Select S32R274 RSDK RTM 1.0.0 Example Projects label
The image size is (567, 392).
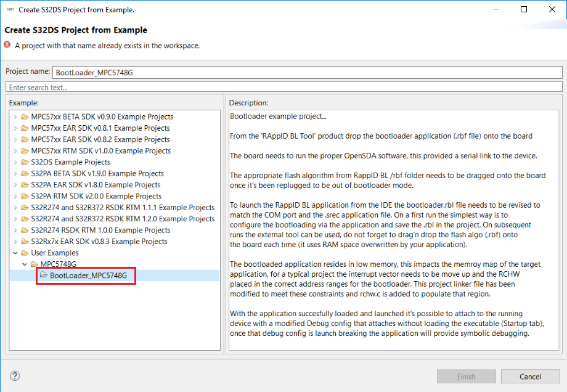click(100, 230)
